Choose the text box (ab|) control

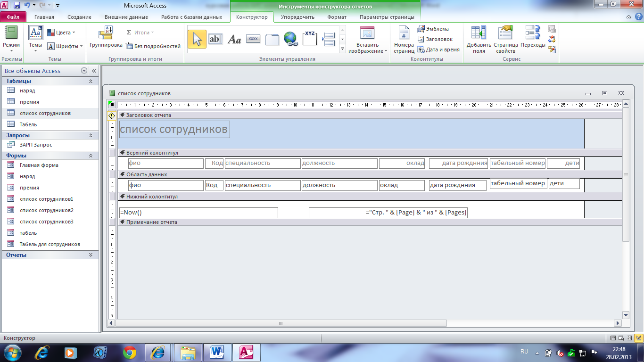click(215, 39)
